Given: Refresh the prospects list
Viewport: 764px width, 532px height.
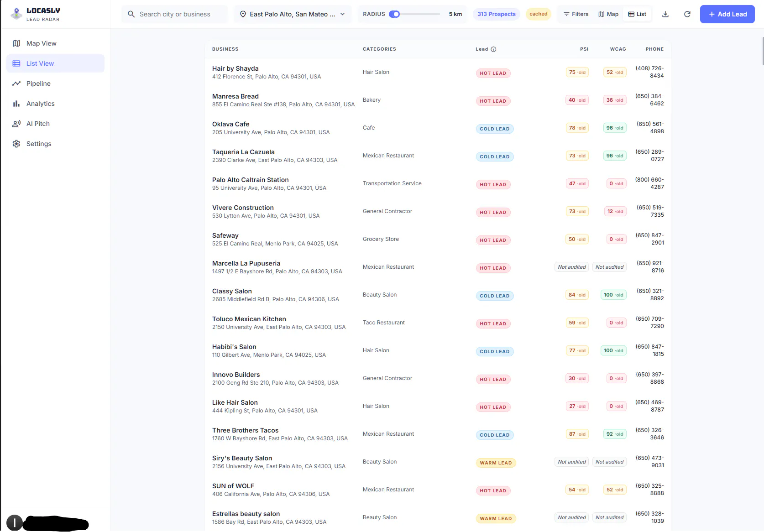Looking at the screenshot, I should pos(687,14).
